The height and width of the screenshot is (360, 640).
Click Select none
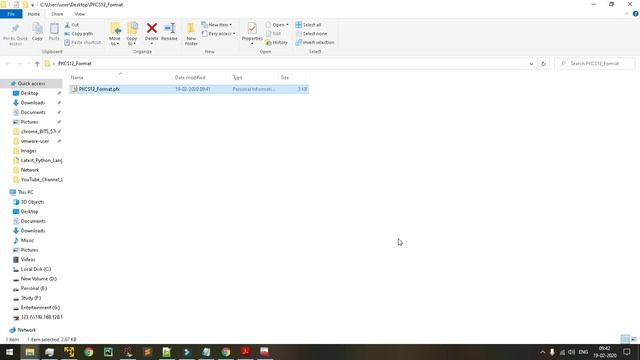[x=311, y=33]
